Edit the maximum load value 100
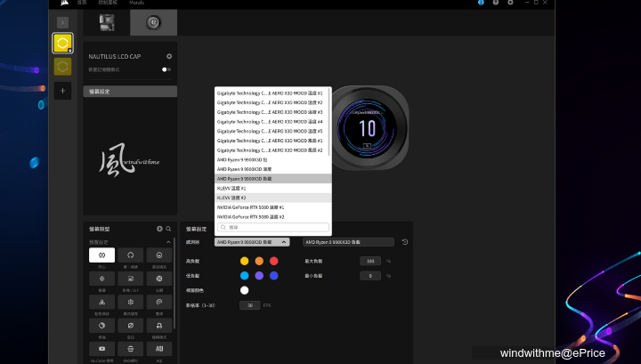The image size is (641, 364). pyautogui.click(x=370, y=261)
